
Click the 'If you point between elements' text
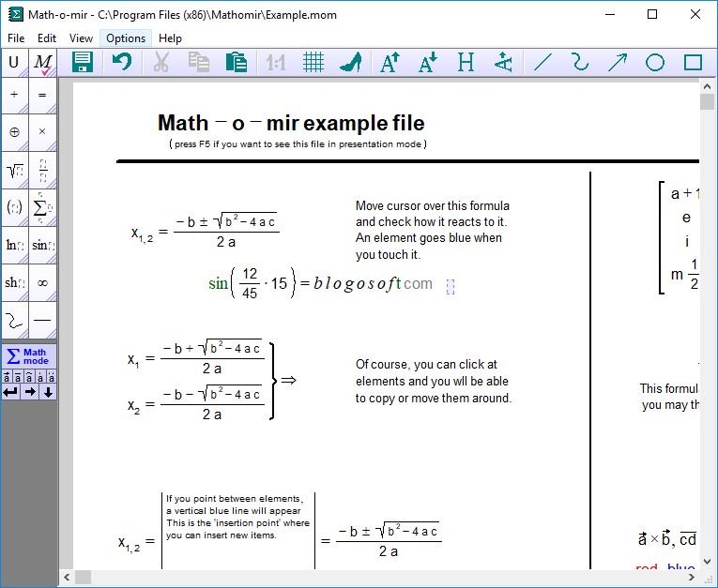(235, 499)
